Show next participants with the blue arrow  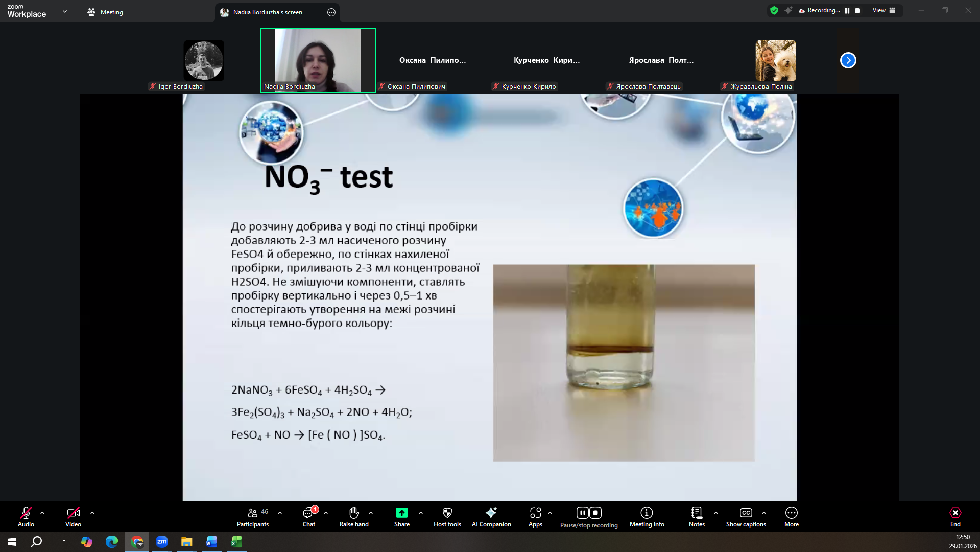click(848, 60)
